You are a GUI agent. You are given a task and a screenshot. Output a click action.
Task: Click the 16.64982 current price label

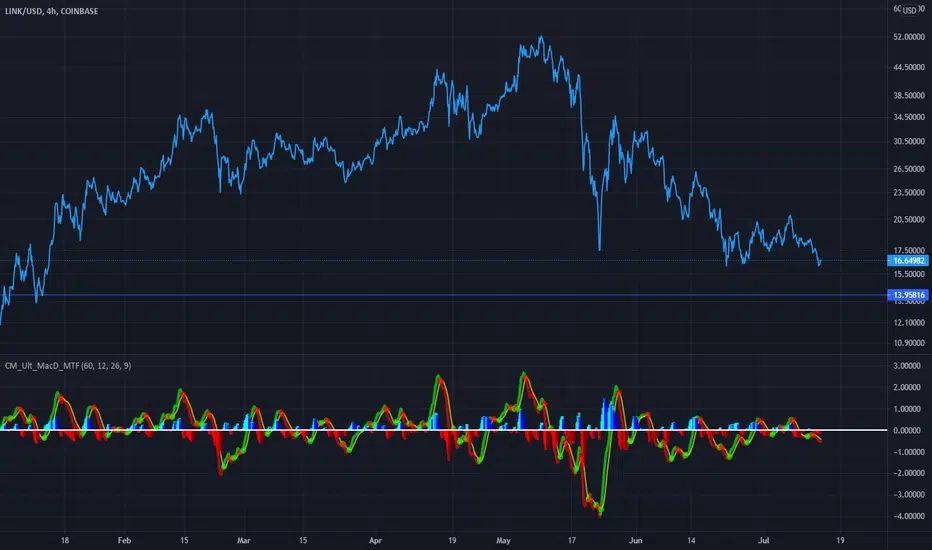(x=908, y=260)
